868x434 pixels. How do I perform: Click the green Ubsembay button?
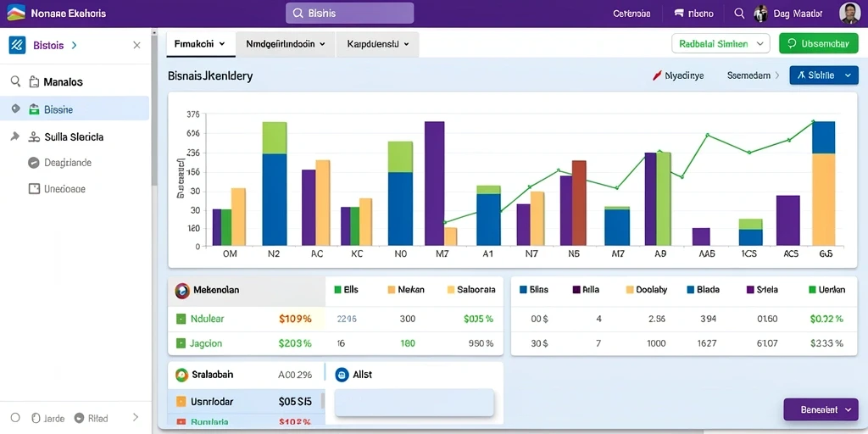click(818, 43)
